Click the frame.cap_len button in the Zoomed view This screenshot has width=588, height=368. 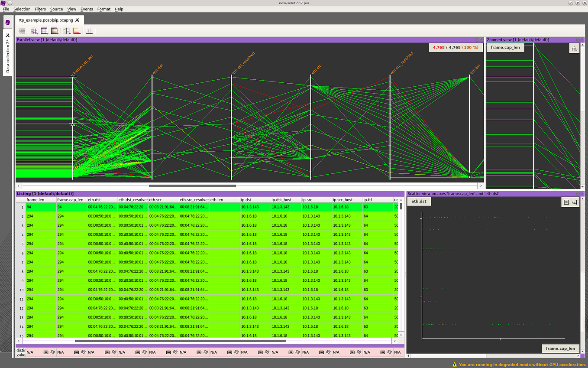coord(505,47)
